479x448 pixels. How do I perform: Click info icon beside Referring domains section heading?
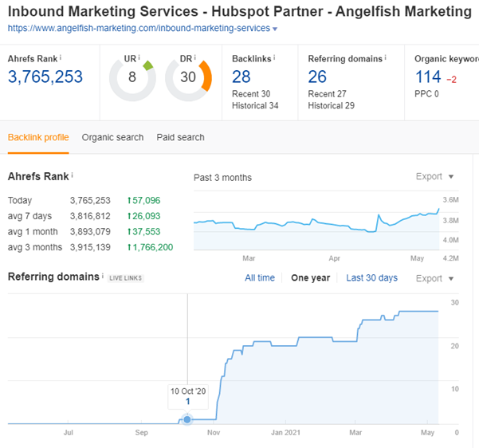pos(103,275)
